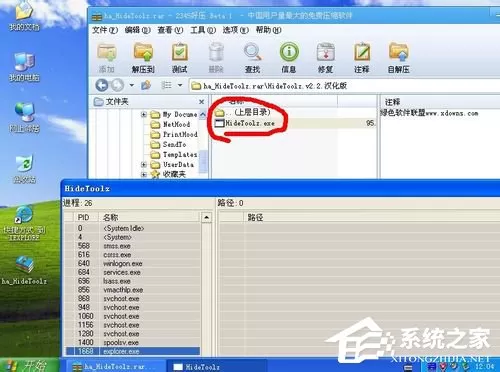Select the winlogon.exe process row
The image size is (500, 372).
[133, 264]
